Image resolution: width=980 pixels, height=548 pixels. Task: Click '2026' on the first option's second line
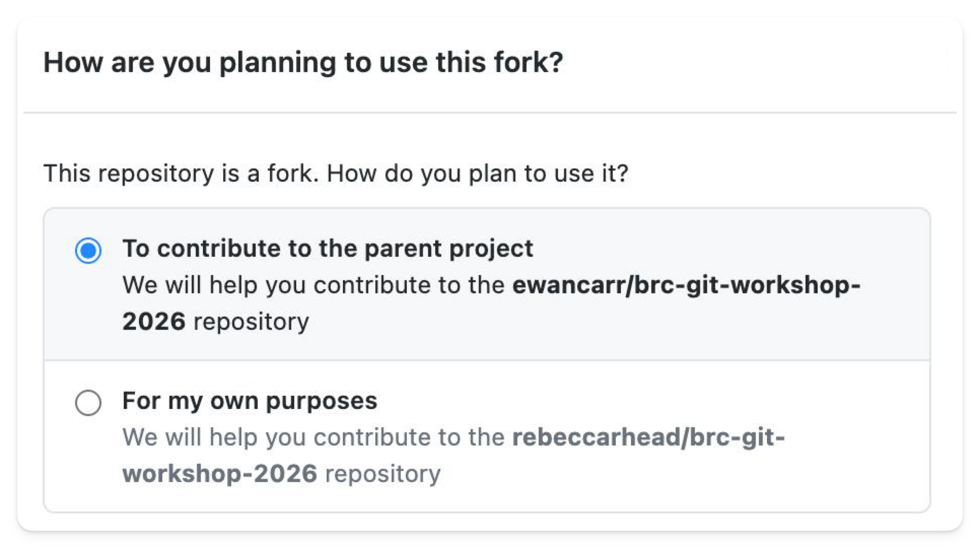154,322
